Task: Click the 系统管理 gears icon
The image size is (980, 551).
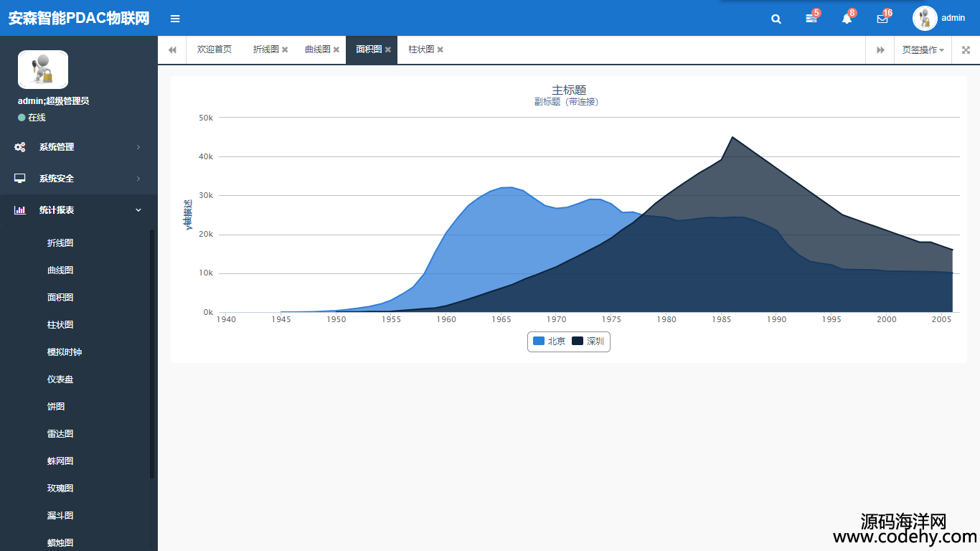Action: coord(20,147)
